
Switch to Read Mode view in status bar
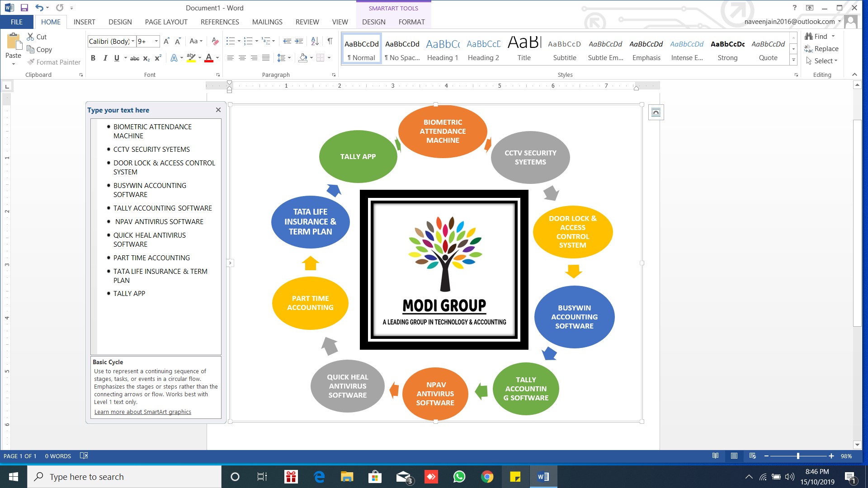pos(715,456)
